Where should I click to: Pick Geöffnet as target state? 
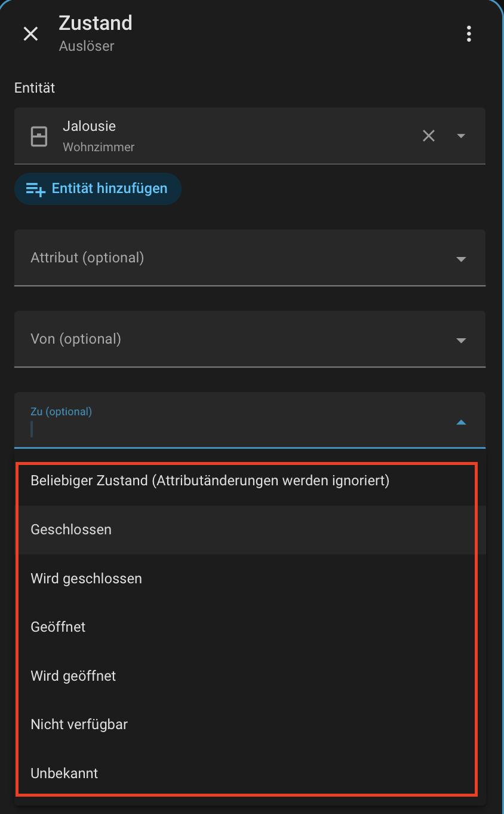tap(58, 627)
